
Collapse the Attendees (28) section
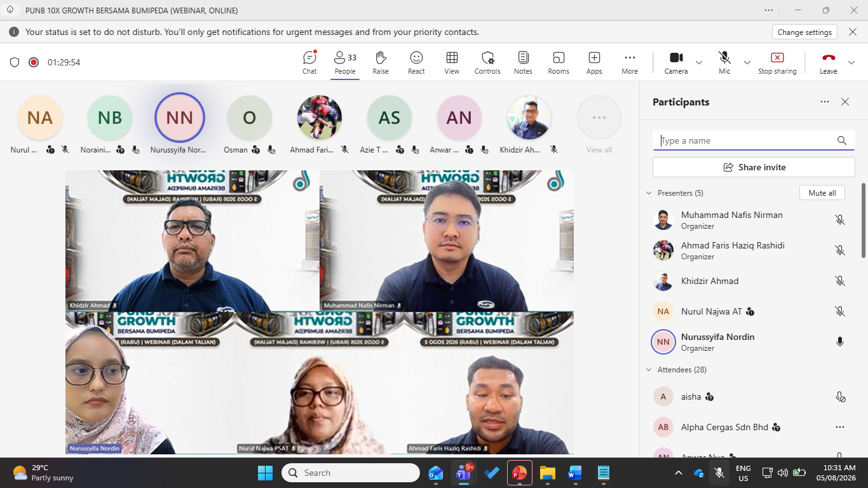click(649, 370)
